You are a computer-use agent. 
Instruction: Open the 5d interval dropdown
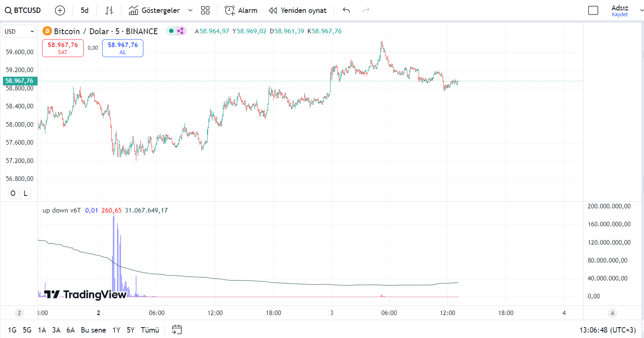pyautogui.click(x=85, y=10)
